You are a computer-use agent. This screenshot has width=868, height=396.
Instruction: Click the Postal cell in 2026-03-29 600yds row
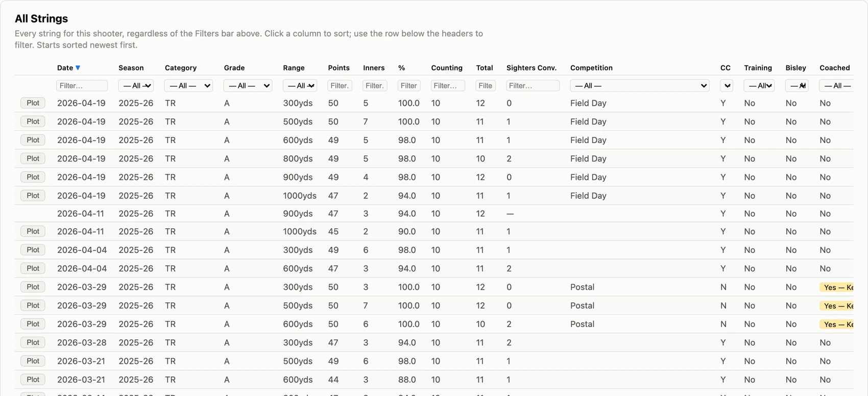click(x=583, y=324)
